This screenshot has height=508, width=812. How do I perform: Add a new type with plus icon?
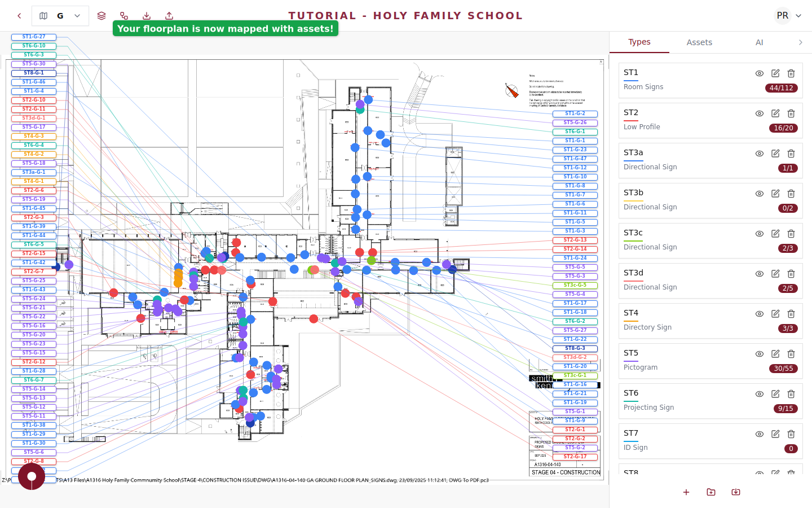click(x=686, y=492)
